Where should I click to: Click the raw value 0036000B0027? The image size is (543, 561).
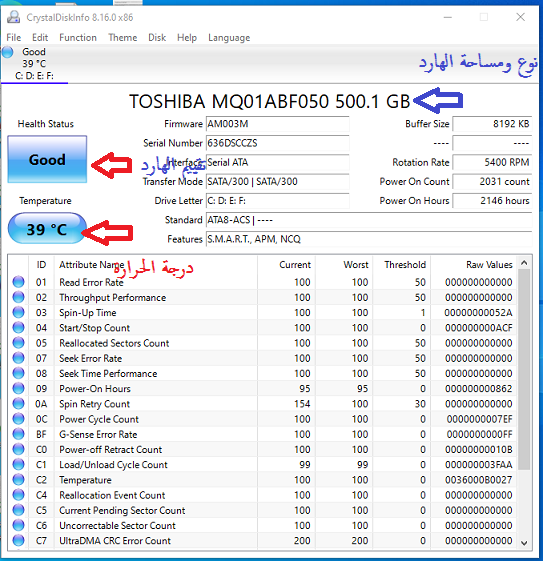click(x=479, y=480)
